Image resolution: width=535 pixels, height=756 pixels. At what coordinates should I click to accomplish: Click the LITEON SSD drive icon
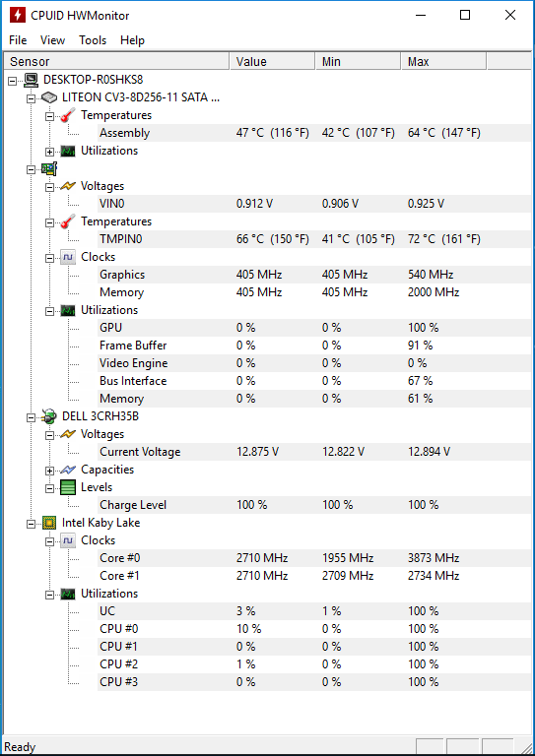coord(49,97)
